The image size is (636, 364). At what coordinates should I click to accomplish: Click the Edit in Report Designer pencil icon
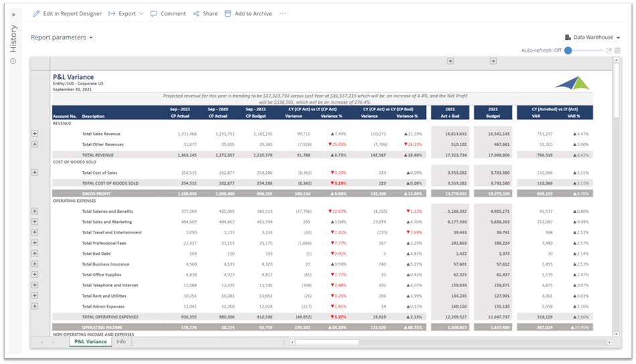tap(36, 13)
